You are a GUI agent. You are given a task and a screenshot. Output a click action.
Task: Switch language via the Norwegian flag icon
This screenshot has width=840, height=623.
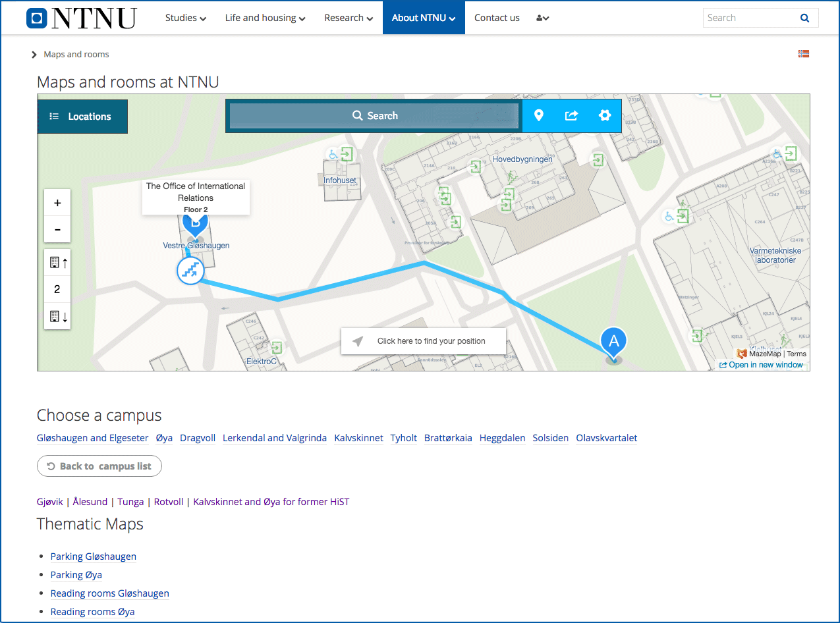(803, 54)
